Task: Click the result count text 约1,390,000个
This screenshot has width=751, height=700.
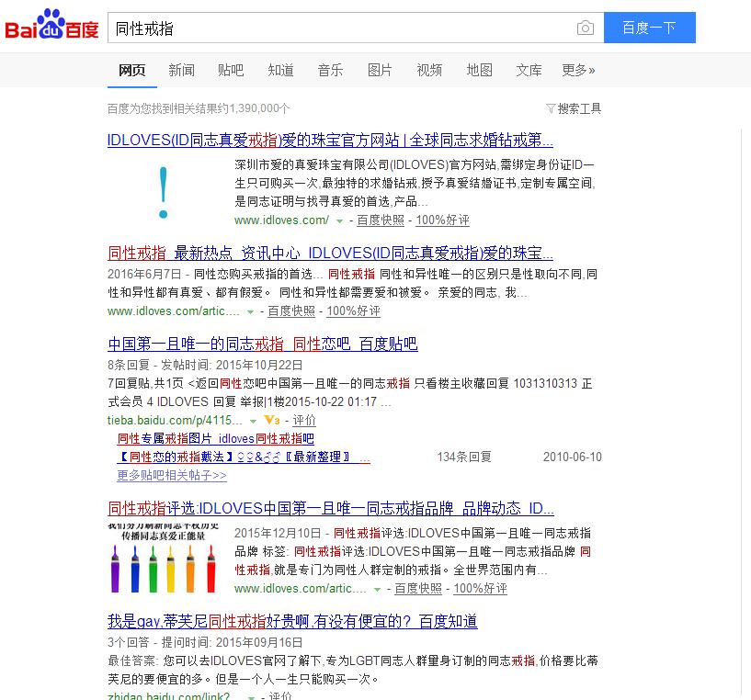Action: (254, 108)
